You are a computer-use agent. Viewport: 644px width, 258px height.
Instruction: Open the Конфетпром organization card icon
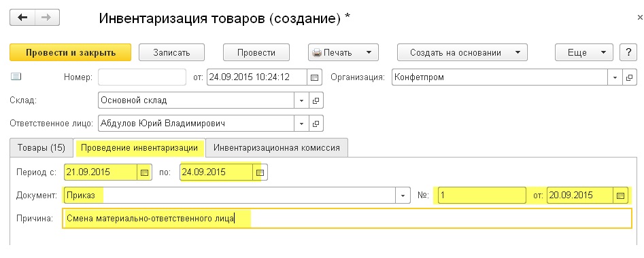point(629,77)
